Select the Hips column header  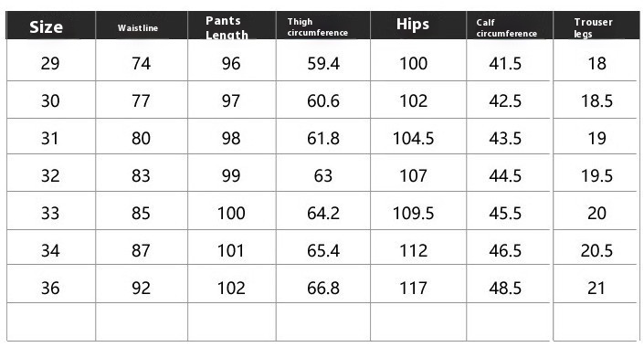pos(412,25)
